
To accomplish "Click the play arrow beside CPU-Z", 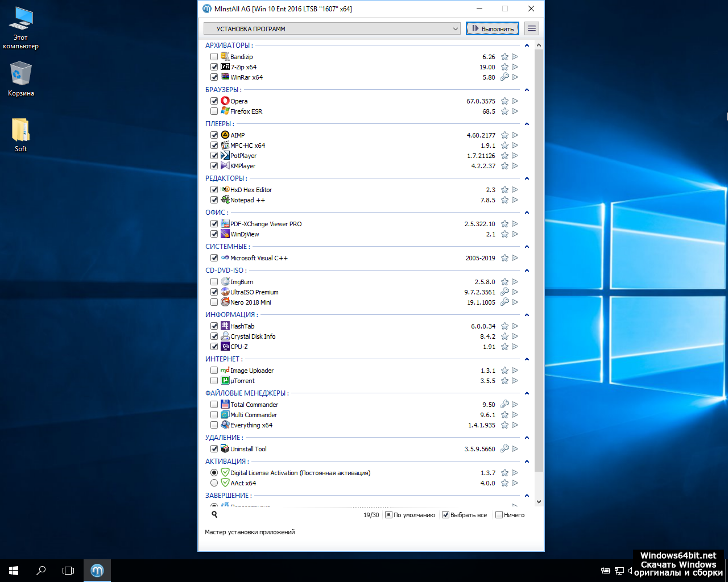I will 515,347.
